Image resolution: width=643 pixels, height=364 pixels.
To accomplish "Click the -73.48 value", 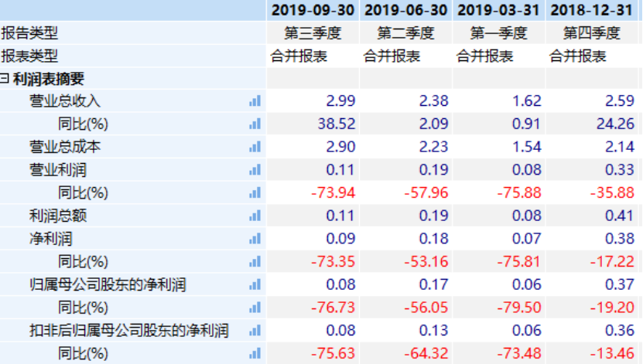I will [x=519, y=353].
